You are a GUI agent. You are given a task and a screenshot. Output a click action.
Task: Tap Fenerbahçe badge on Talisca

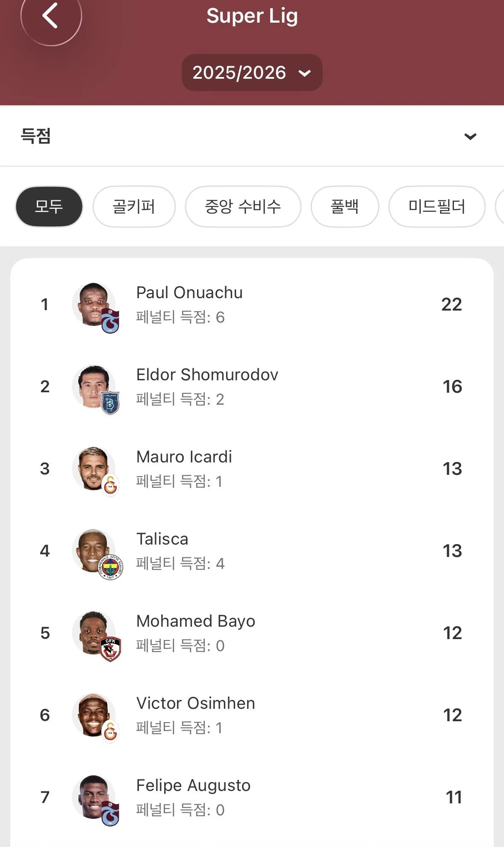pyautogui.click(x=110, y=568)
